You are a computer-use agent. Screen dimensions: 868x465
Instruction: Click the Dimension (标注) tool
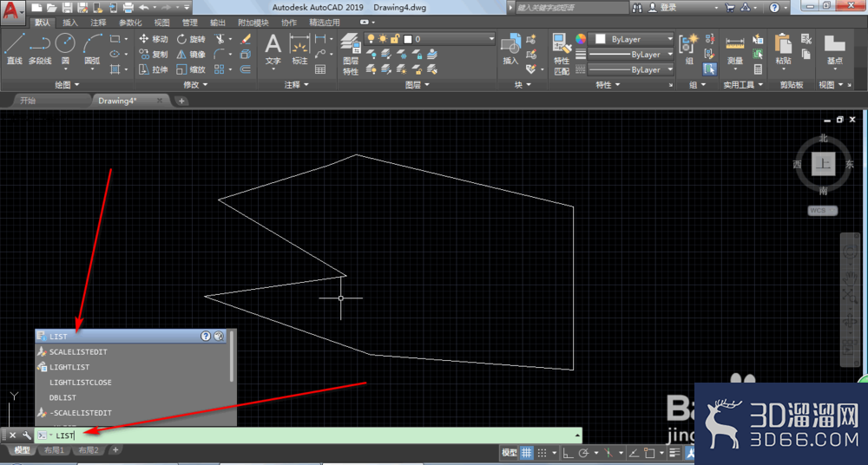(299, 49)
